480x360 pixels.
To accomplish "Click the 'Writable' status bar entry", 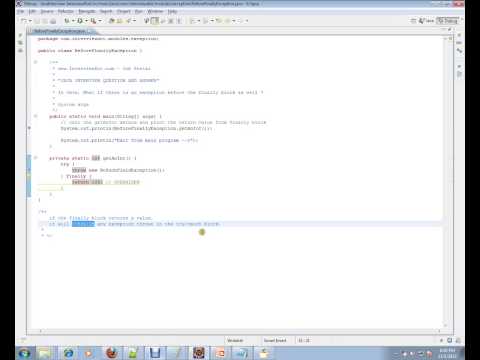I will point(235,340).
